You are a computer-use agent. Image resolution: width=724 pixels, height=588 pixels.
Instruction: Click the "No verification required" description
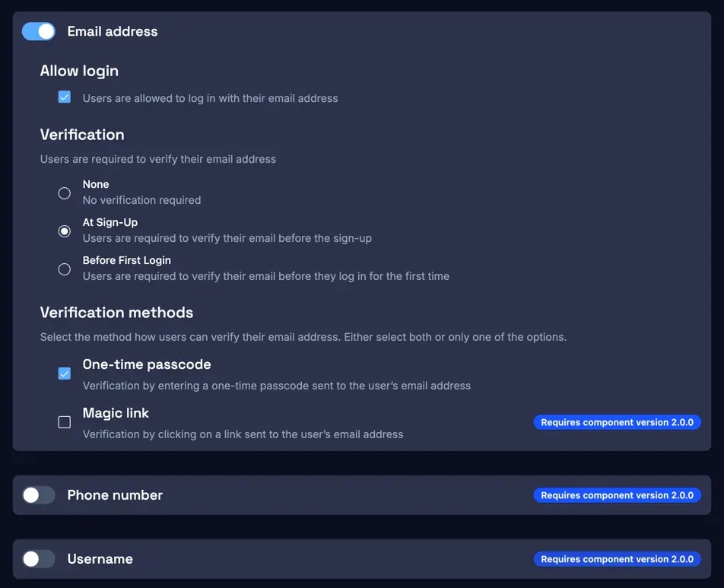(141, 200)
